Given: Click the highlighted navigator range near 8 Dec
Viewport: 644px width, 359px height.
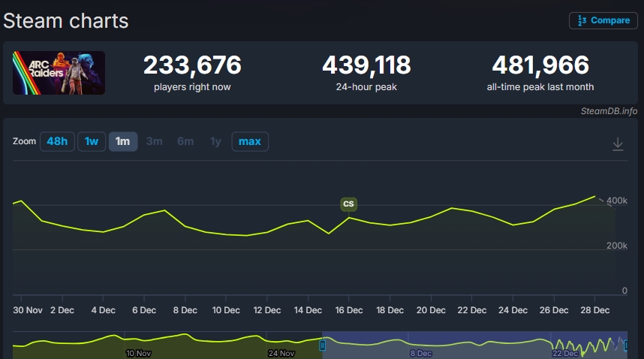Looking at the screenshot, I should (x=420, y=344).
